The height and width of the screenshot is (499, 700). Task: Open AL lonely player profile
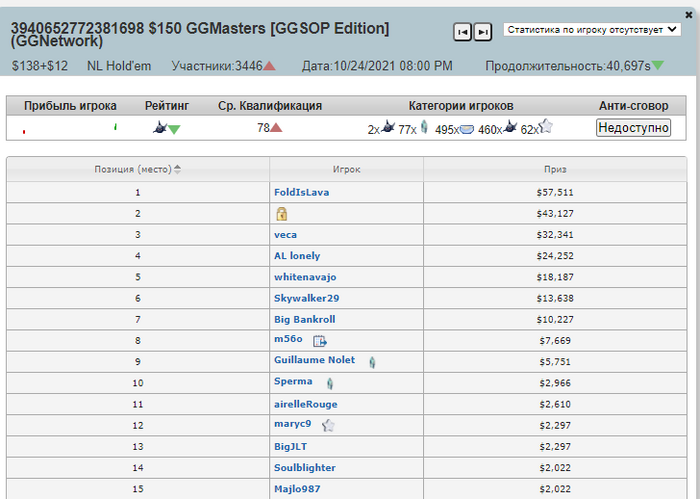pos(297,256)
